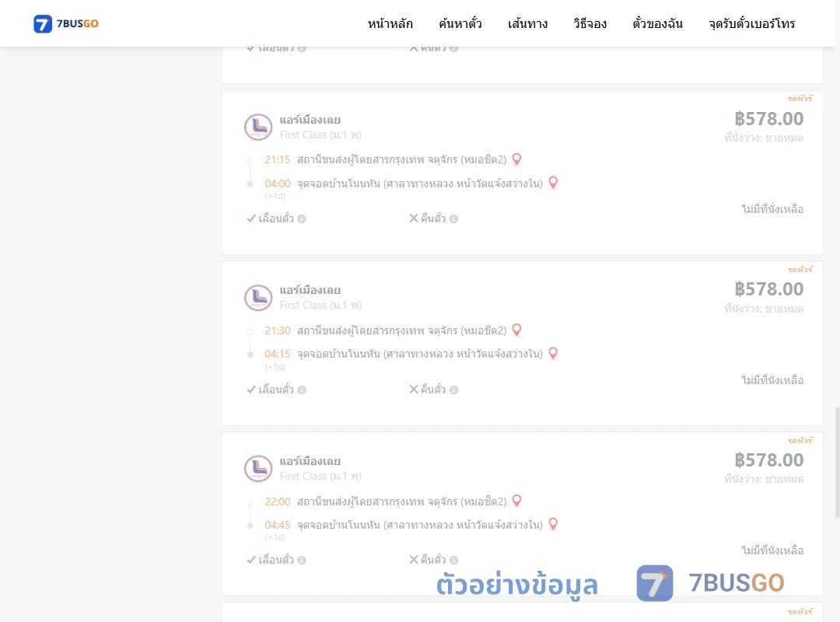Click ไม่มีที่นั่งเหลือ on 22:00 trip
The height and width of the screenshot is (622, 840).
[x=772, y=550]
